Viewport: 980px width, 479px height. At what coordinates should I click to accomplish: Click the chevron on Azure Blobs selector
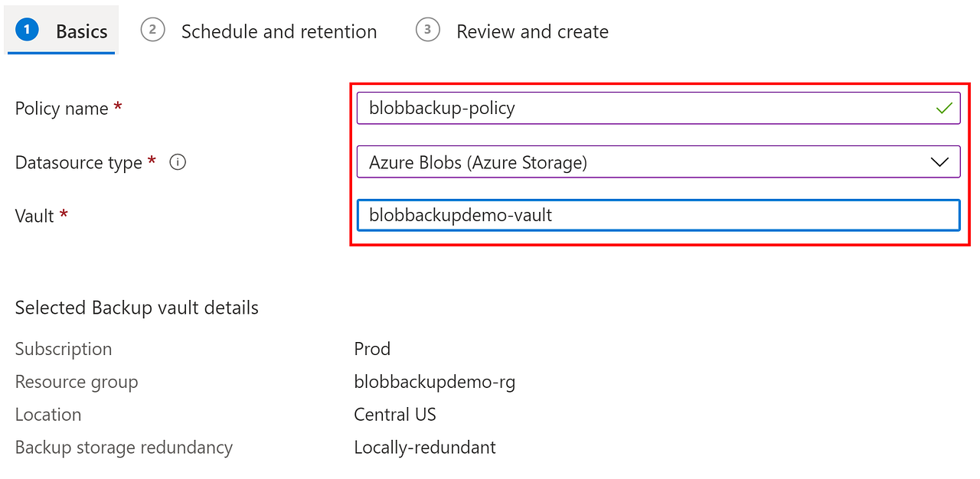pos(941,161)
